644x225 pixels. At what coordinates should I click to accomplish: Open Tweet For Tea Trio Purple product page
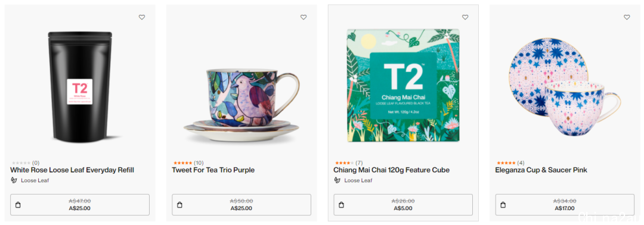click(213, 170)
